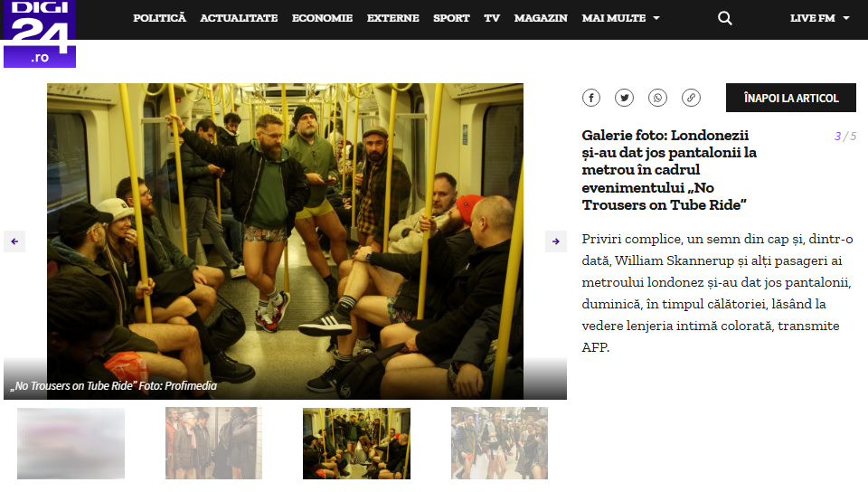Select the second thumbnail of standing people
The width and height of the screenshot is (868, 492).
(x=213, y=443)
